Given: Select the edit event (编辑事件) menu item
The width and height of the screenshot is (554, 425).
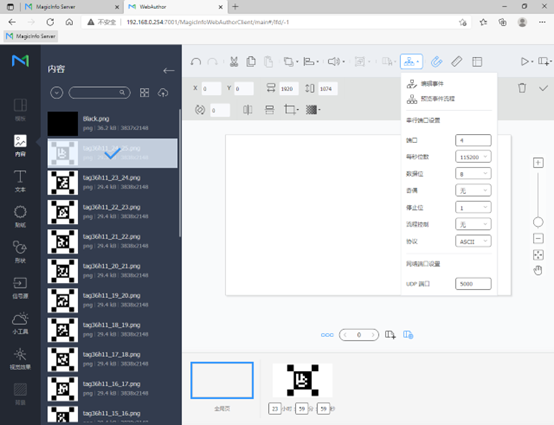Looking at the screenshot, I should click(x=425, y=84).
